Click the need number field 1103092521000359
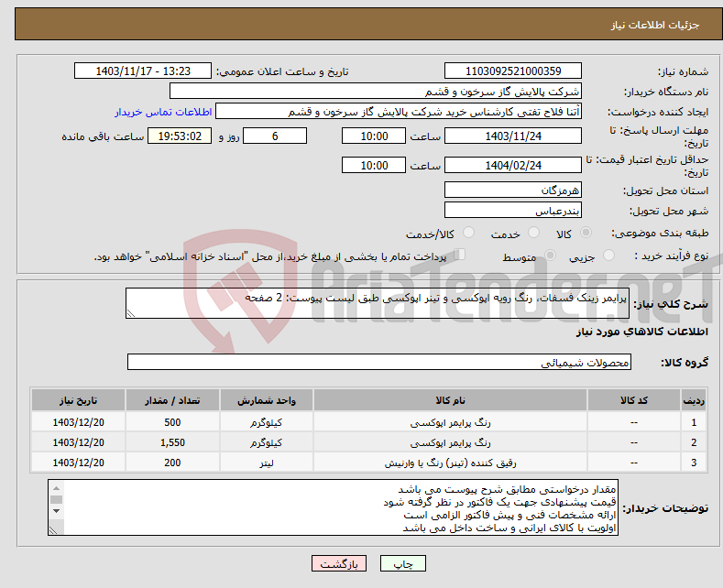 coord(513,71)
